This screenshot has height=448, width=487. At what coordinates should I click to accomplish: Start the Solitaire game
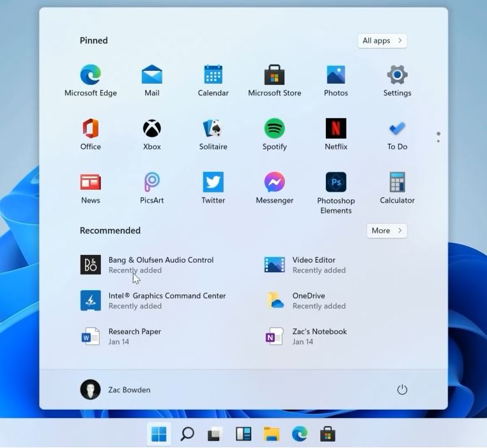click(x=213, y=134)
